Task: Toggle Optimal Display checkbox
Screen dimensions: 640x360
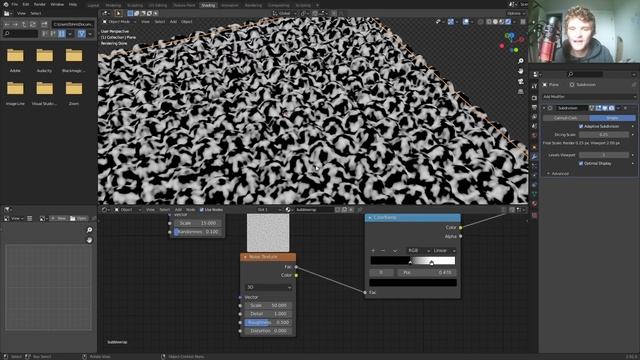Action: (581, 163)
